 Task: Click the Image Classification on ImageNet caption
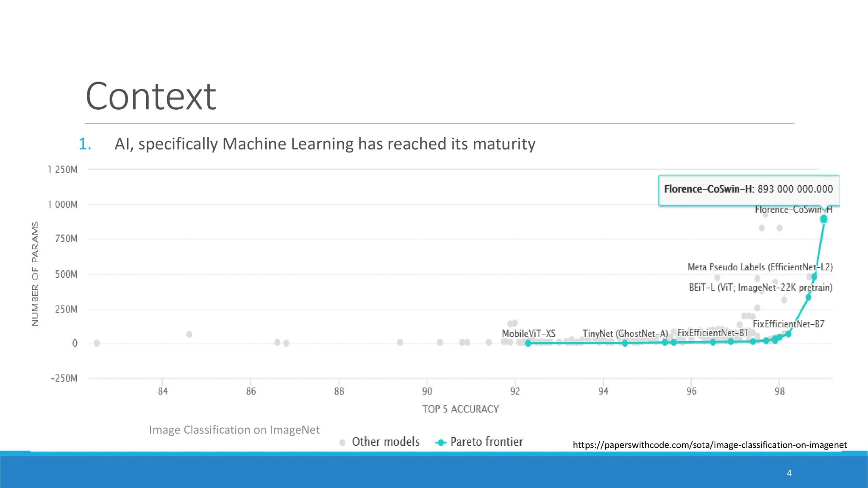point(234,430)
